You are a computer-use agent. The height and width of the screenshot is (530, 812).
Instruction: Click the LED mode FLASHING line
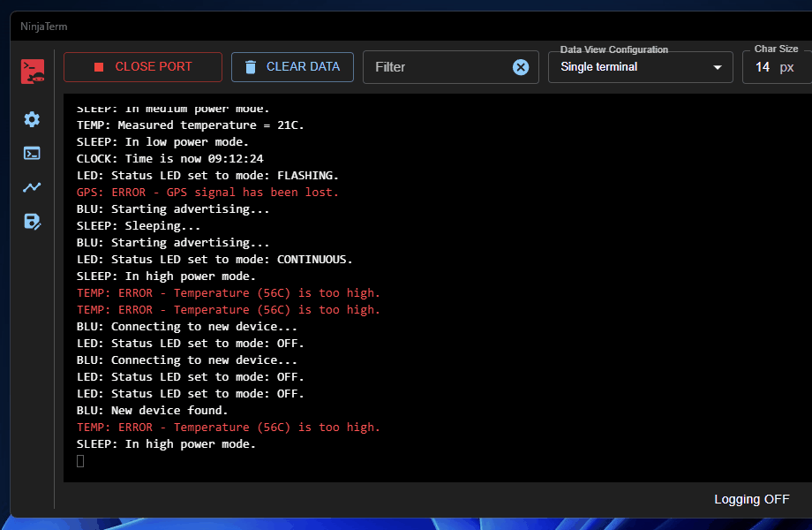pos(207,176)
